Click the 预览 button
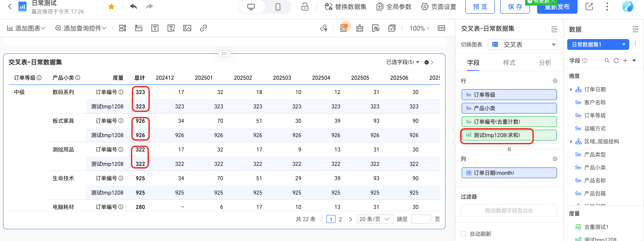 480,7
